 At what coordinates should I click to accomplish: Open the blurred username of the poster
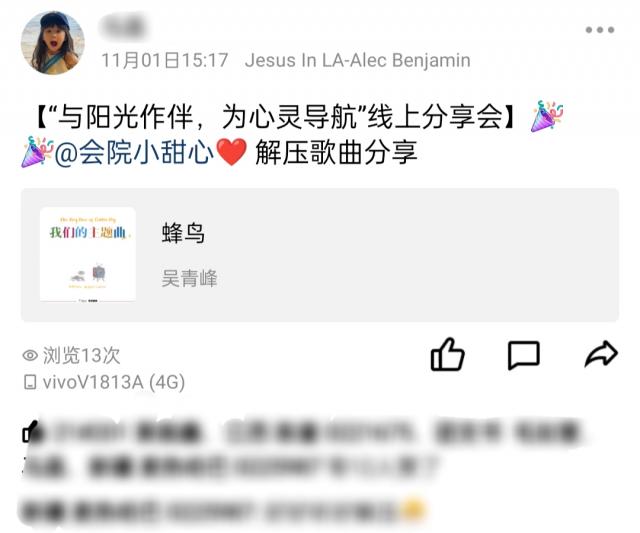click(124, 27)
